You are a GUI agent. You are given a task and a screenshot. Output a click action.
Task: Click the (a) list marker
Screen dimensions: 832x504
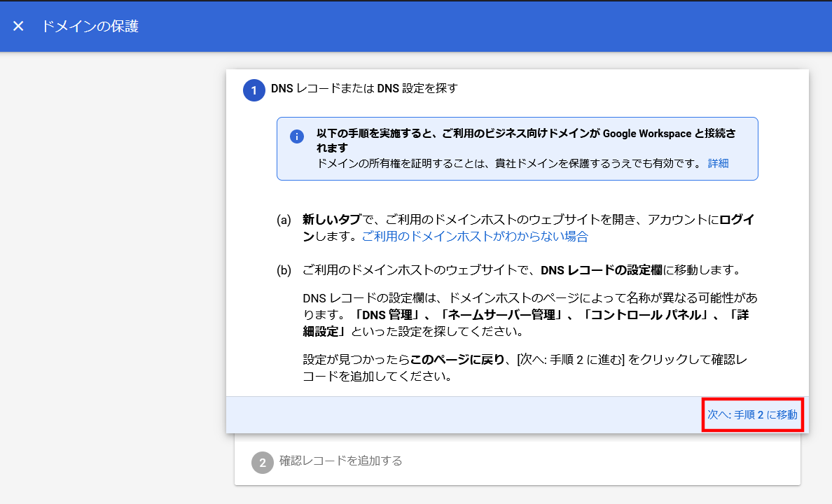click(284, 220)
